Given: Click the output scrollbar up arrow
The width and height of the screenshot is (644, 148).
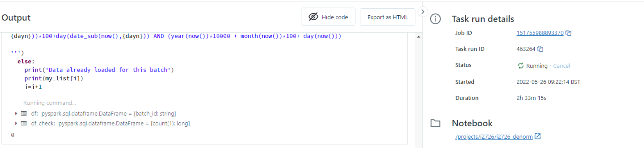Looking at the screenshot, I should tap(418, 37).
